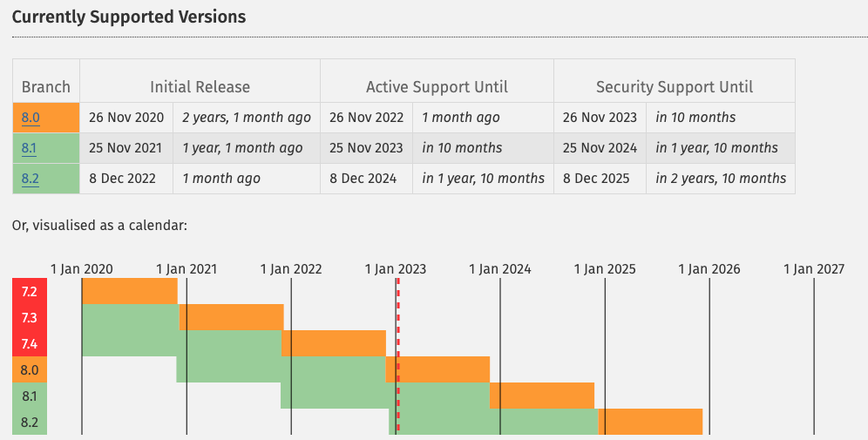Click the Security Support Until header

click(675, 87)
